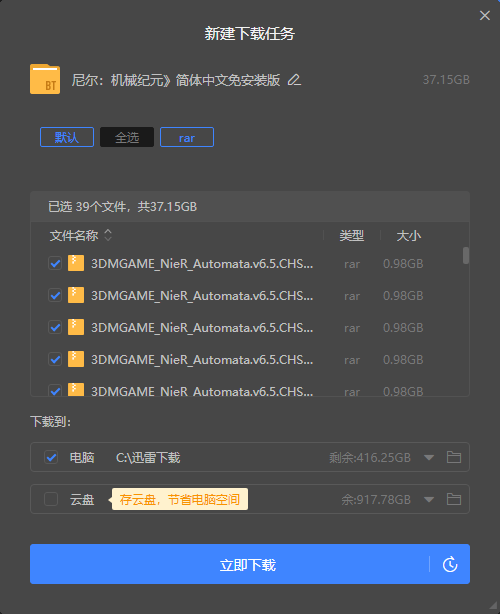Click the yellow BT folder icon

pyautogui.click(x=45, y=79)
